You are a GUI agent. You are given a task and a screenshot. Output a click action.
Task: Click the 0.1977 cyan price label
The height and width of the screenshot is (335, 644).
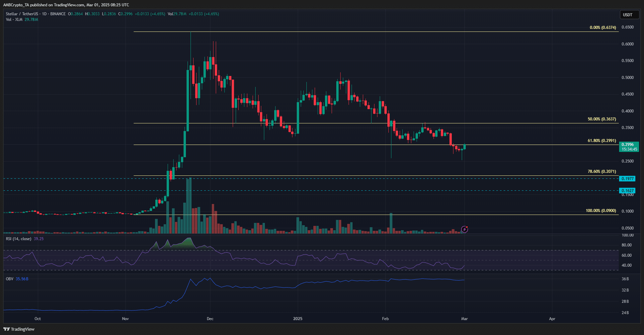coord(627,179)
